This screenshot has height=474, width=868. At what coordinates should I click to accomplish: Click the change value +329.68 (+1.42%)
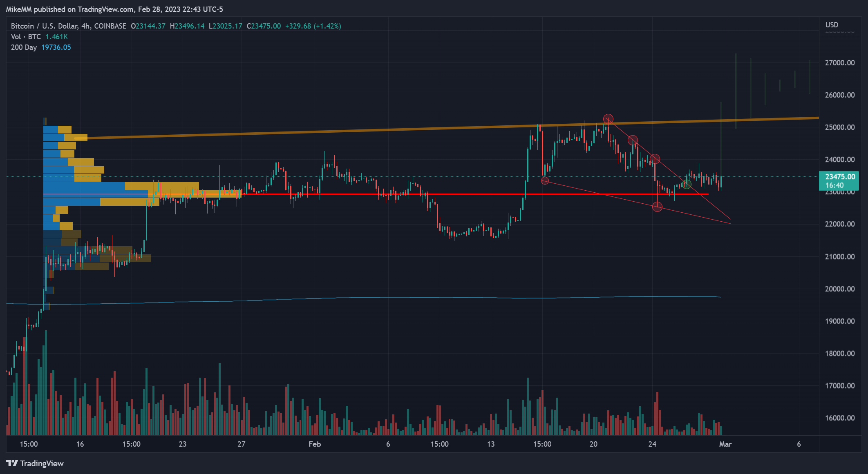(313, 26)
